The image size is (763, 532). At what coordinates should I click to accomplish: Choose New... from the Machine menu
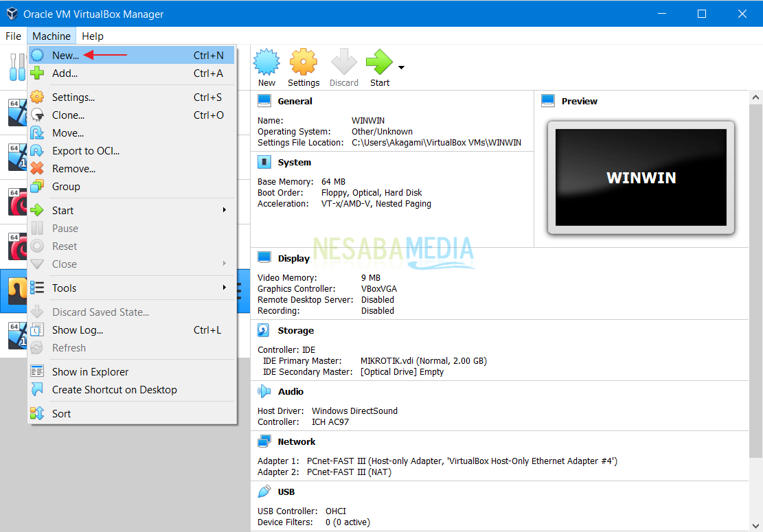point(132,55)
